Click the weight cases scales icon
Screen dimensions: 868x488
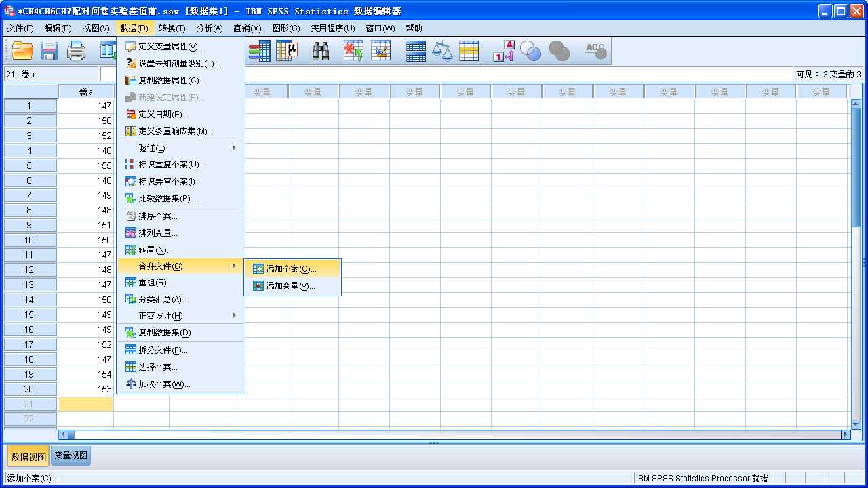point(442,51)
